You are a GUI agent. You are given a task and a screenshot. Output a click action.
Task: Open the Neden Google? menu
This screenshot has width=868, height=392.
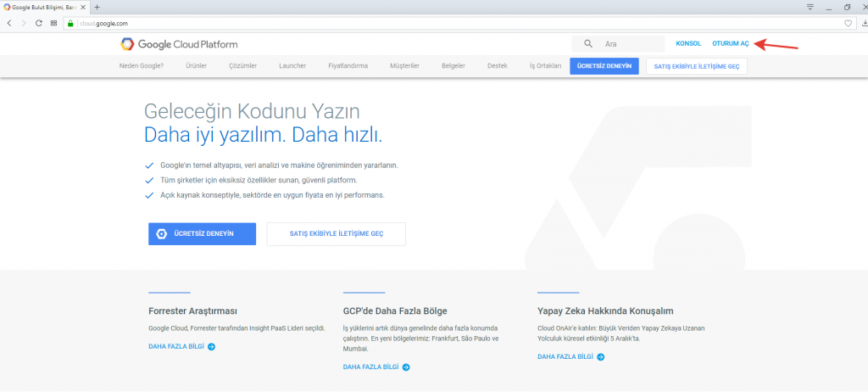tap(142, 66)
